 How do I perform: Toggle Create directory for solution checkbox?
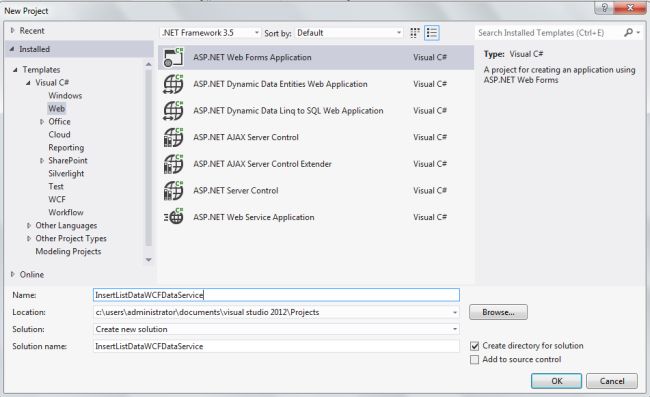coord(475,346)
